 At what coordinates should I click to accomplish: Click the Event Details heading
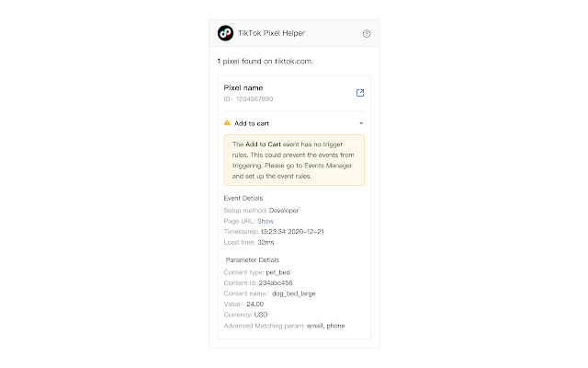[243, 198]
